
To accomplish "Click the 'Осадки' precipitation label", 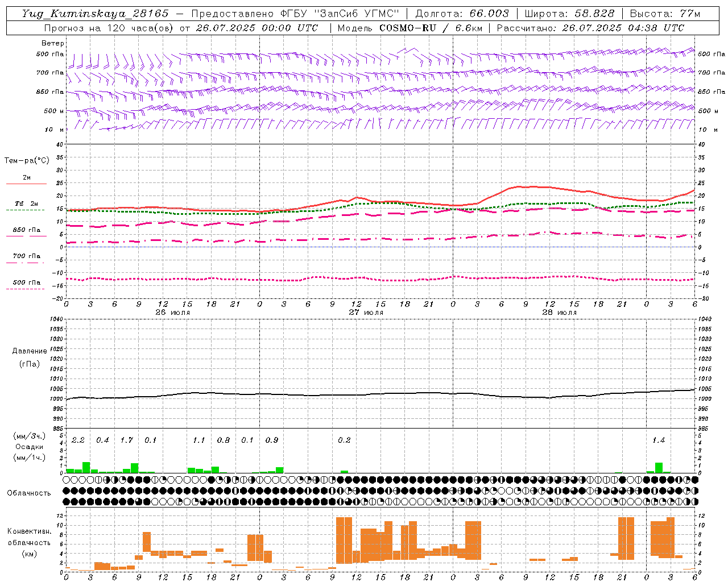I will (x=30, y=447).
